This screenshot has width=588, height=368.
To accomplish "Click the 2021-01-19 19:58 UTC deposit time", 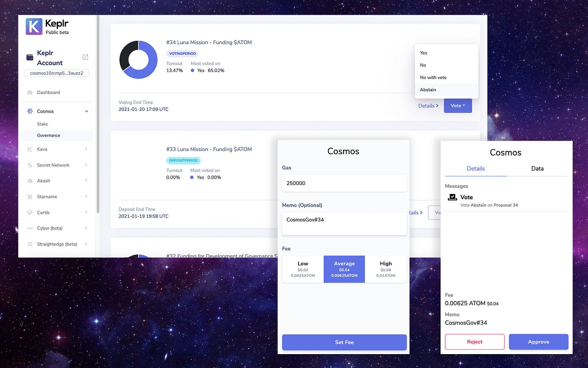I will tap(144, 216).
